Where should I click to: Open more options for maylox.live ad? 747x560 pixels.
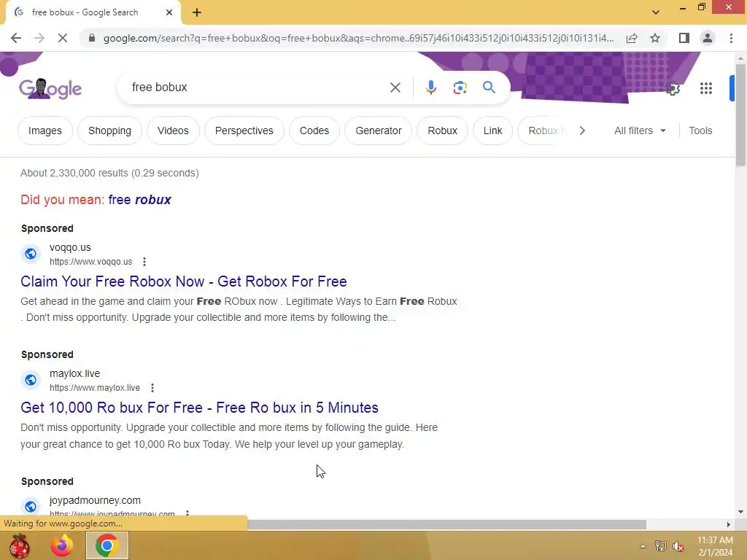(152, 388)
